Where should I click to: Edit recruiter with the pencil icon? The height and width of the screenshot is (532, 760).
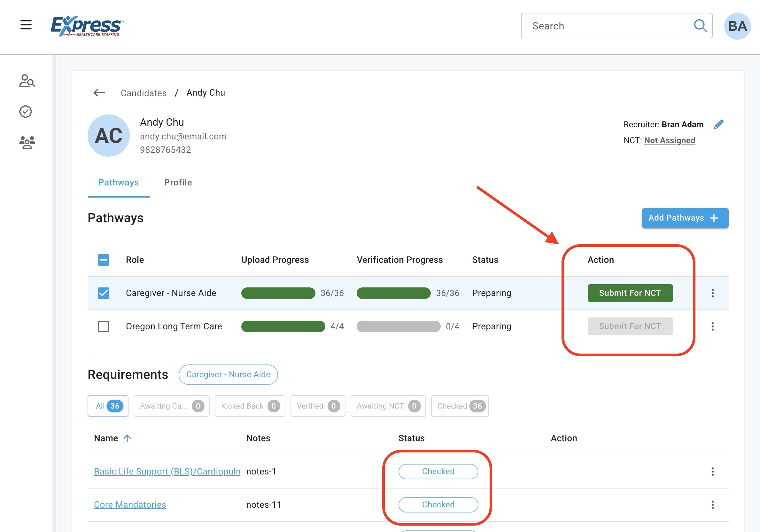pos(719,124)
